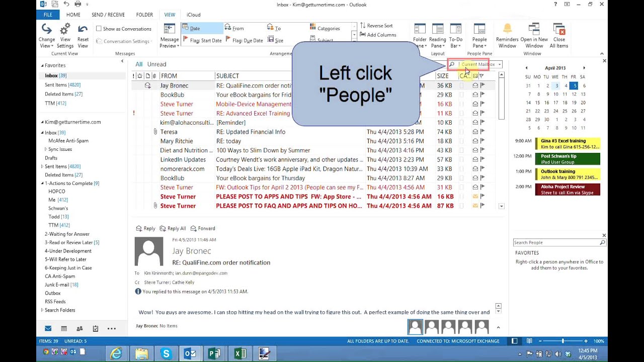Open the Aloha Project Review appointment
Image resolution: width=644 pixels, height=362 pixels.
pos(568,190)
